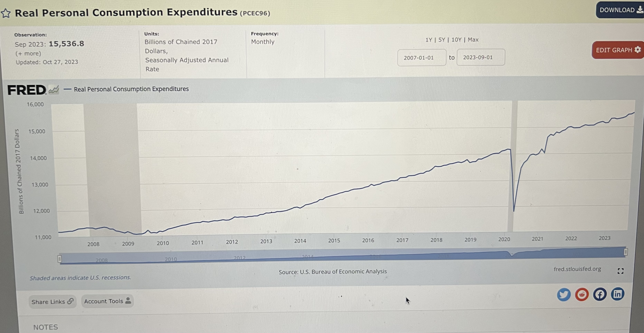Share the chart on Facebook
This screenshot has height=333, width=644.
[x=600, y=294]
